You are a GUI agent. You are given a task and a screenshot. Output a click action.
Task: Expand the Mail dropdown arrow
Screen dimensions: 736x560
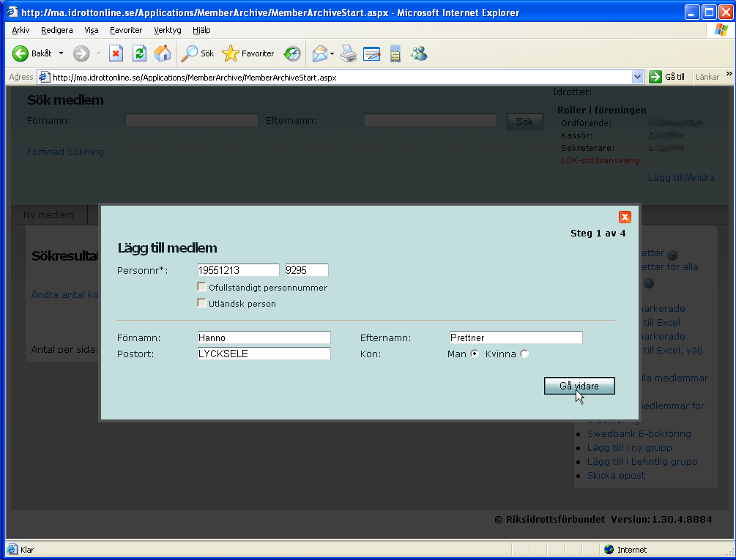[x=332, y=54]
